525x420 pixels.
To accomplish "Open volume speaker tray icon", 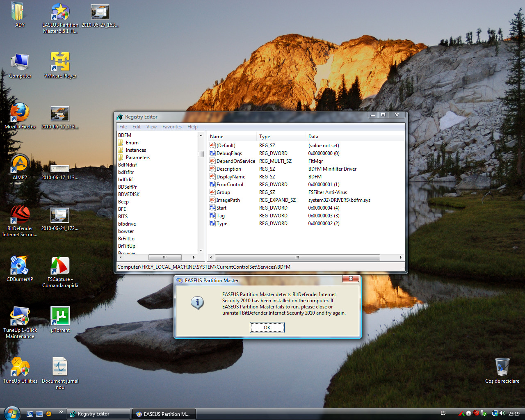I will 502,413.
